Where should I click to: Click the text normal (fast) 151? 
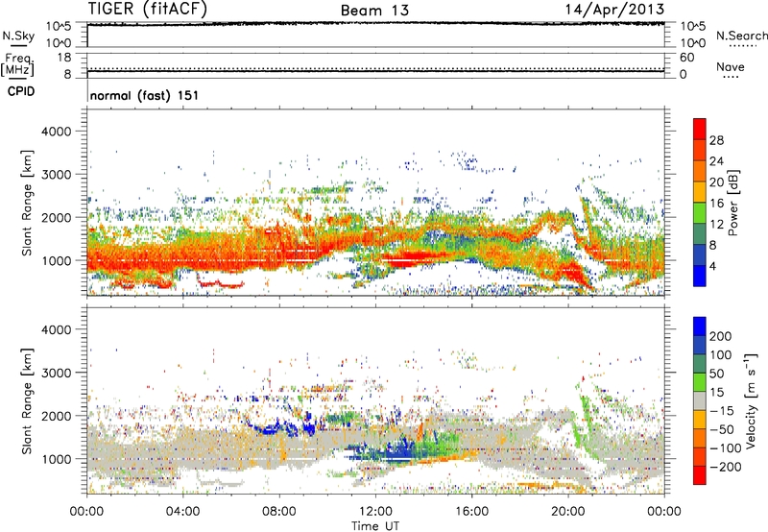point(145,95)
